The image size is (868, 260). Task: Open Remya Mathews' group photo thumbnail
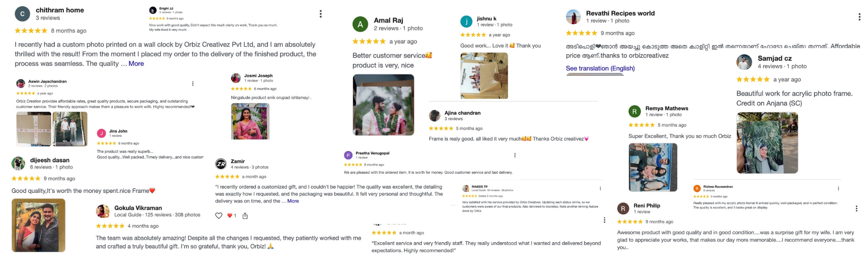(653, 167)
